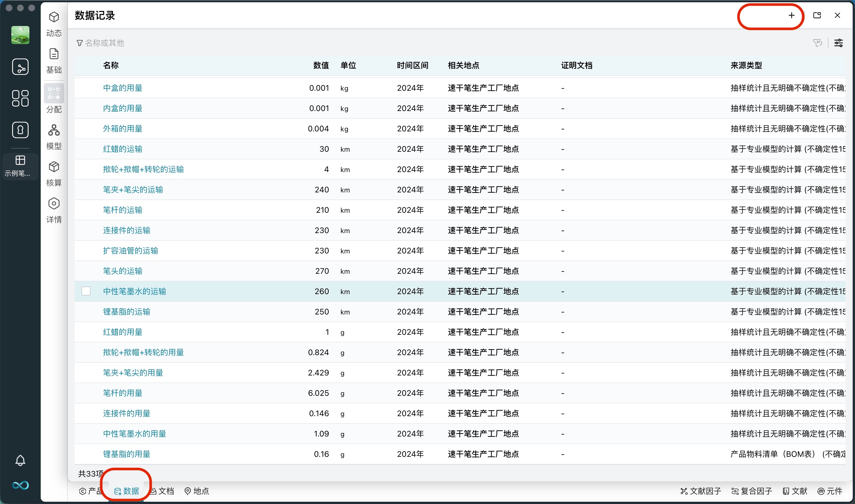Open the 基础 panel in the sidebar
The width and height of the screenshot is (855, 504).
point(54,59)
